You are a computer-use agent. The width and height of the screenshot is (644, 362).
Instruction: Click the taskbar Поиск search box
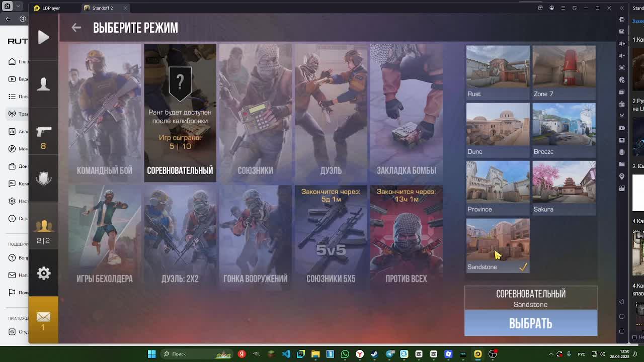pyautogui.click(x=197, y=354)
